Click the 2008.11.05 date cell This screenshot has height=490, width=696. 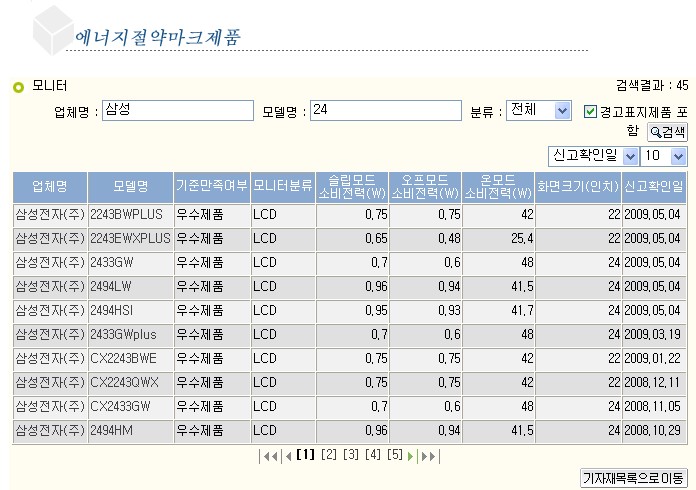[652, 407]
